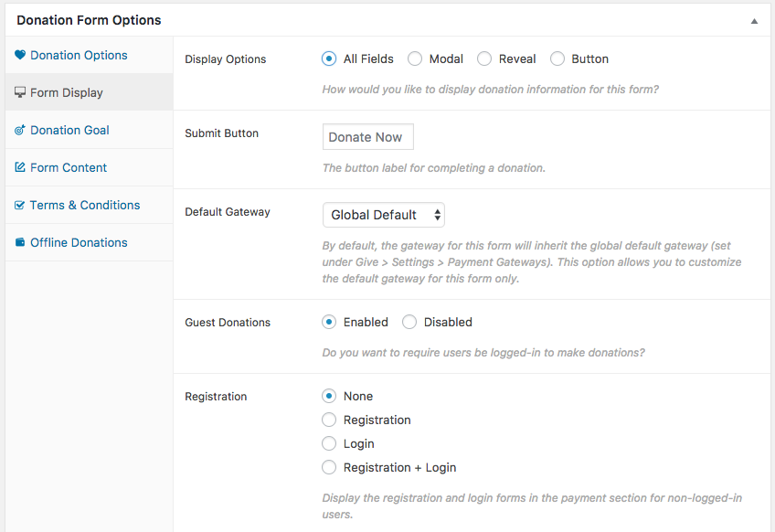Click the target icon beside Donation Goal
The image size is (775, 532).
tap(20, 130)
